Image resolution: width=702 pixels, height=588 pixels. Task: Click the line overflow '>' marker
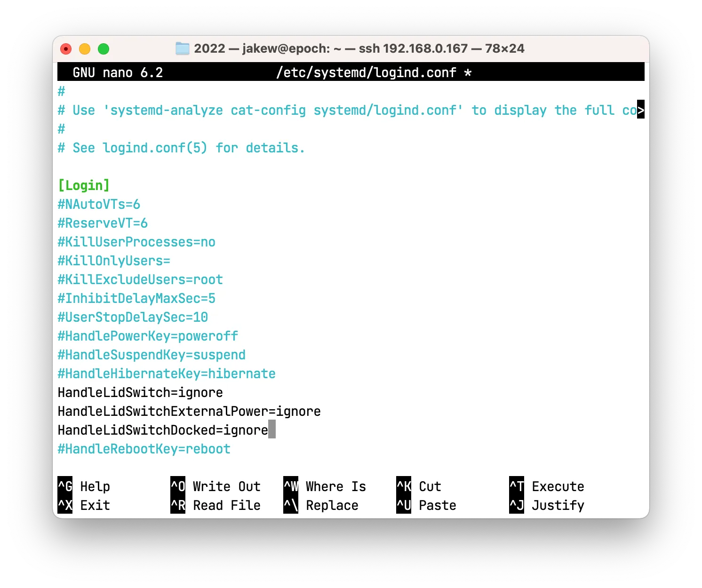pyautogui.click(x=641, y=110)
